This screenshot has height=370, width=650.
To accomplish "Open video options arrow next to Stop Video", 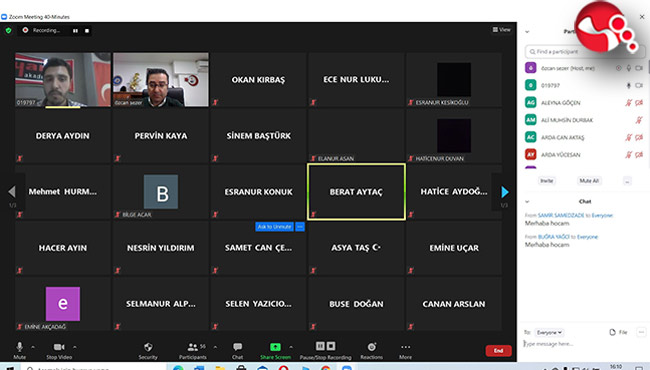I will point(75,347).
